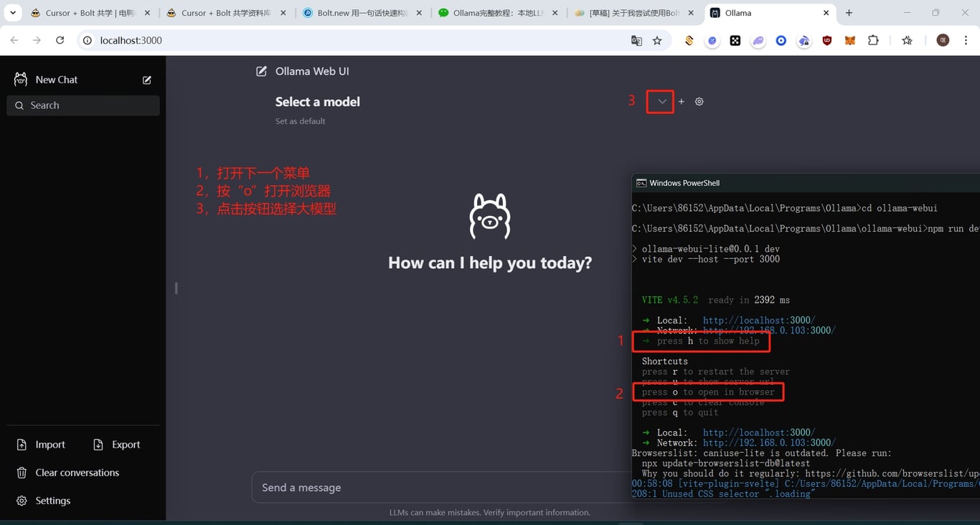Open the tab search dropdown arrow
This screenshot has width=980, height=525.
pyautogui.click(x=13, y=13)
